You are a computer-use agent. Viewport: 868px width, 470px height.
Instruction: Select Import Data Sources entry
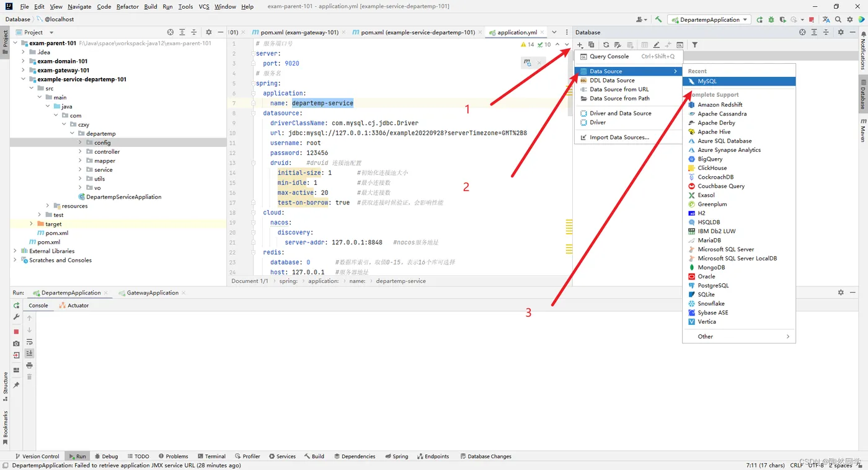[628, 137]
